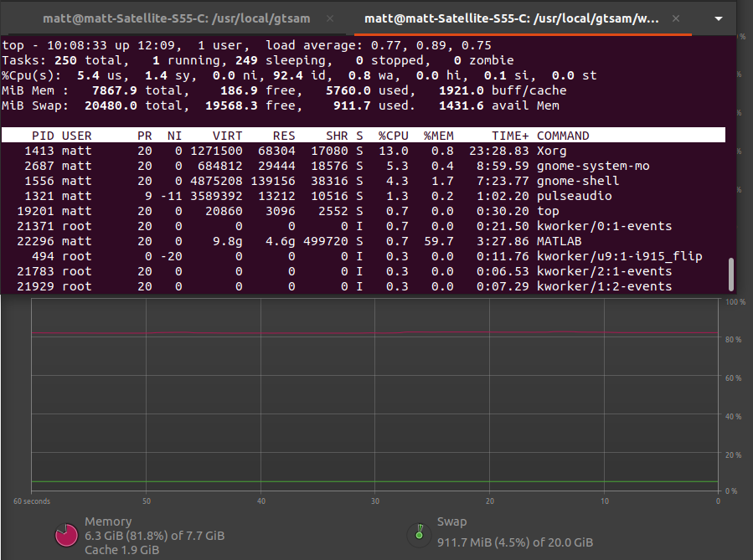Click 911.7 MiB (4.5%) of 20.0 GiB text

coord(515,542)
